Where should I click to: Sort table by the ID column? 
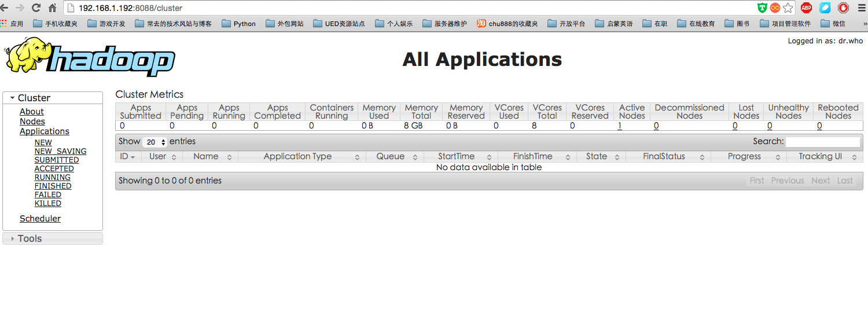(x=127, y=157)
